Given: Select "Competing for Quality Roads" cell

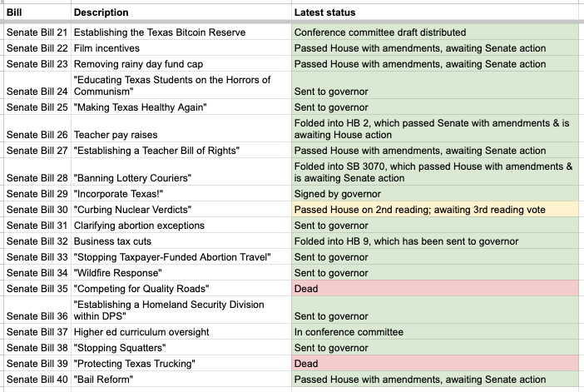Looking at the screenshot, I should (x=181, y=289).
